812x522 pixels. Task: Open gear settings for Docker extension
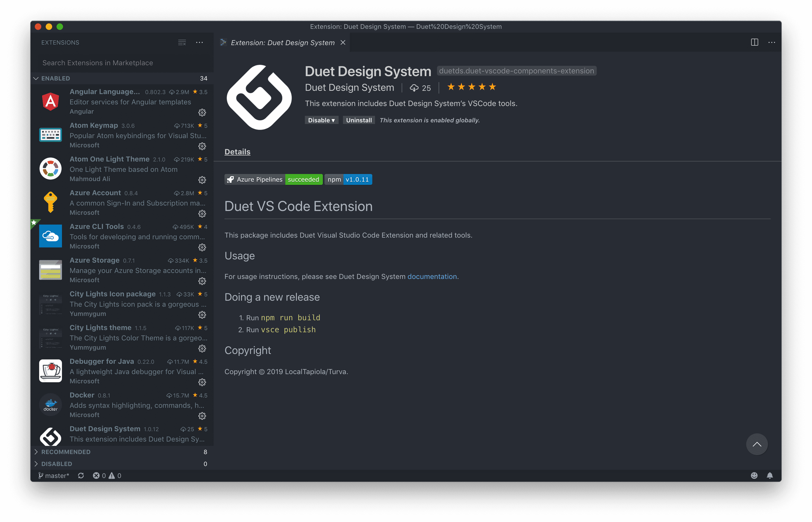pos(202,416)
